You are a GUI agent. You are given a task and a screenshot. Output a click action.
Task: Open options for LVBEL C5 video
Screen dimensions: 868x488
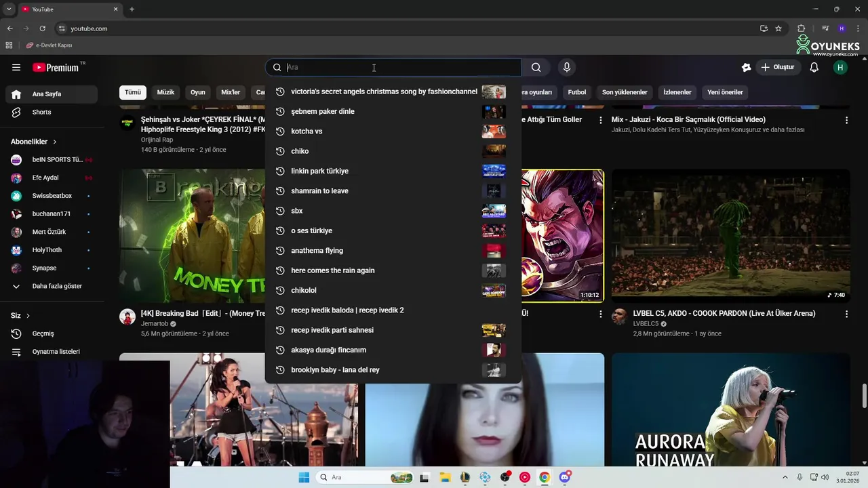[846, 314]
